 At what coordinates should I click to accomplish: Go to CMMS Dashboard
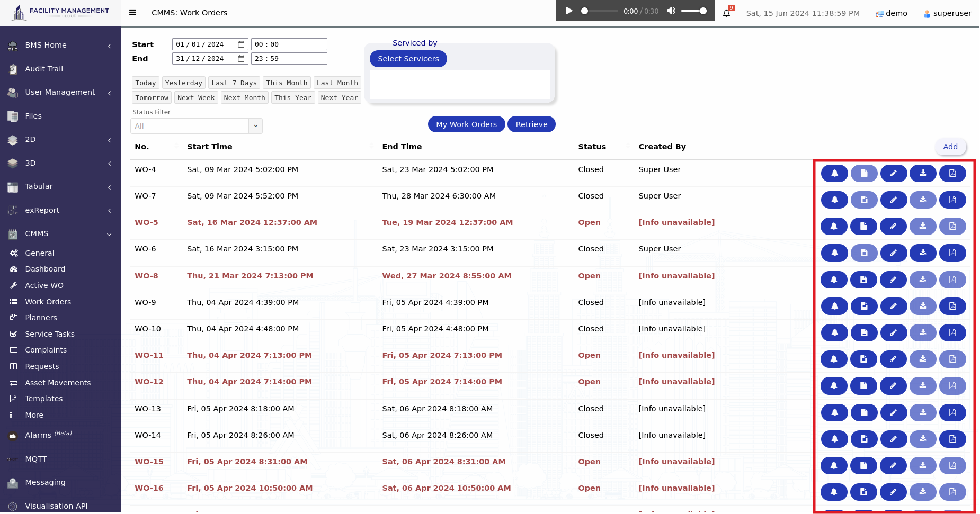pos(45,269)
